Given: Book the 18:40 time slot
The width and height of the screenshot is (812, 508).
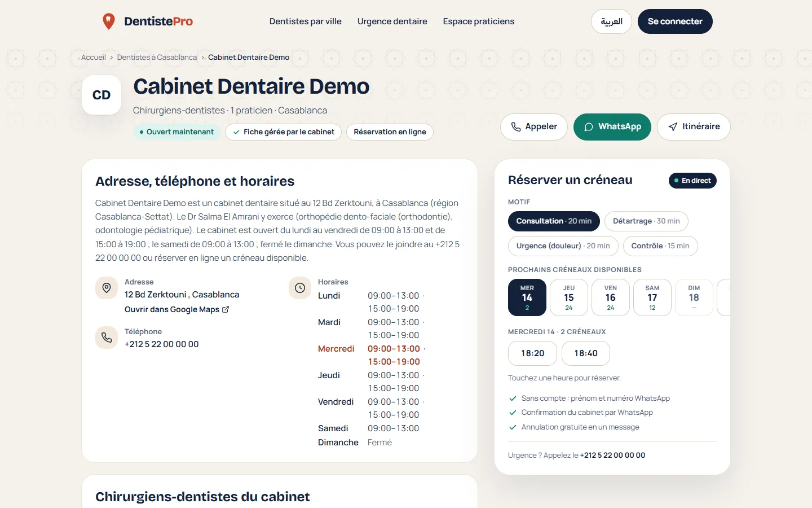Looking at the screenshot, I should click(x=586, y=353).
